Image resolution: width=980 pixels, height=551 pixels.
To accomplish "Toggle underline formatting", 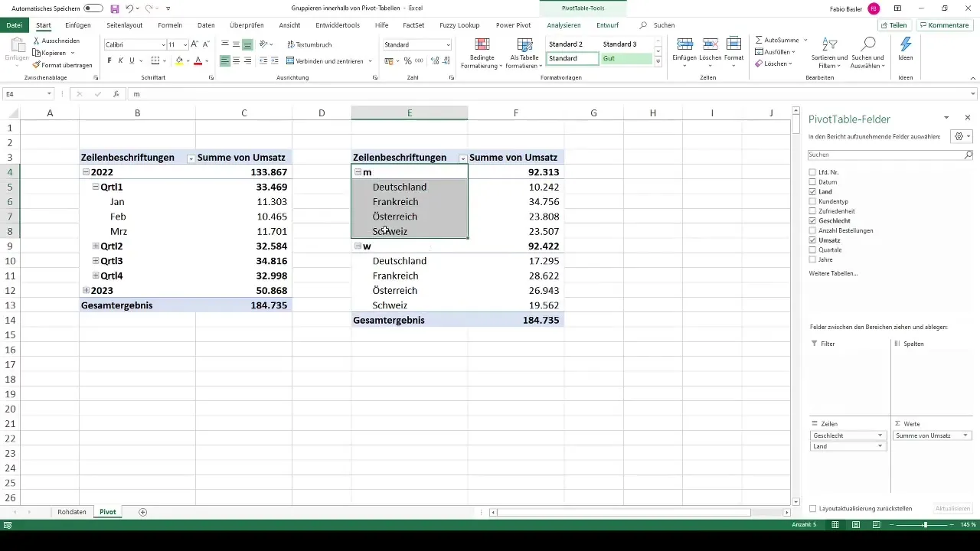I will pyautogui.click(x=132, y=60).
